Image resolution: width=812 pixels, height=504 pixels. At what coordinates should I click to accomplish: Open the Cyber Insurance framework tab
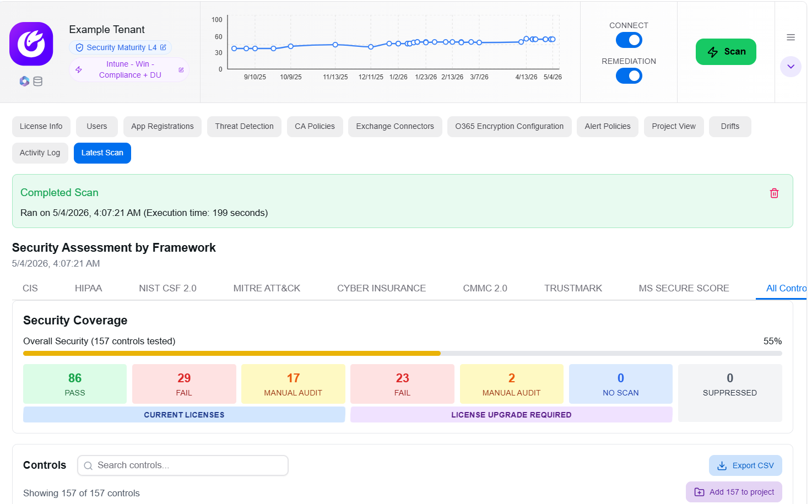381,289
